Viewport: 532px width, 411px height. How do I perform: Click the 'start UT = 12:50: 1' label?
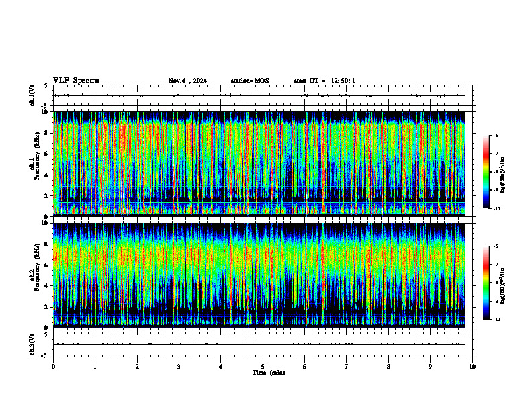click(x=324, y=81)
